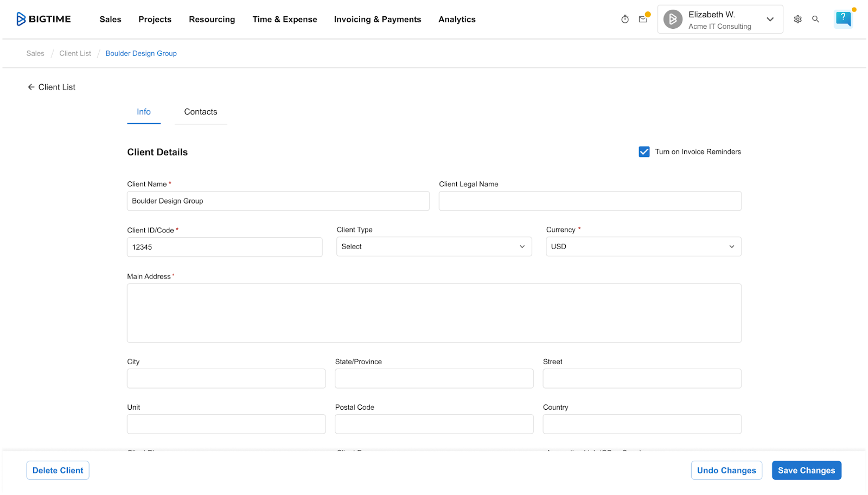Screen dimensions: 868x495
Task: Open the Time & Expense menu
Action: [x=284, y=20]
